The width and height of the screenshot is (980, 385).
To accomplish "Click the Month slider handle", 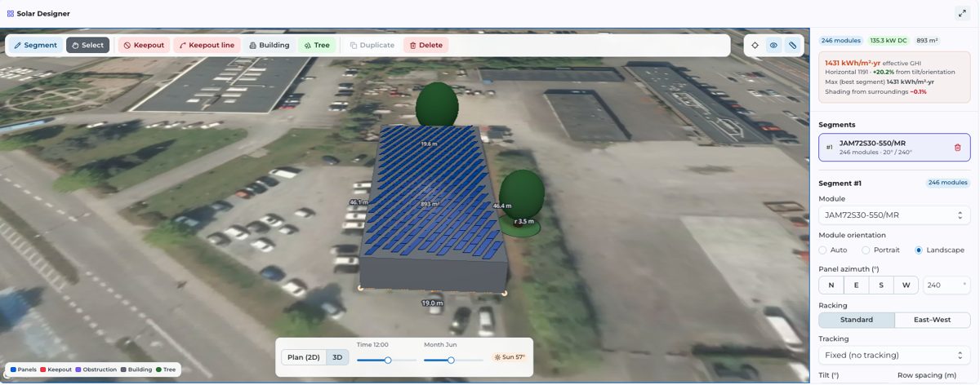I will point(451,360).
